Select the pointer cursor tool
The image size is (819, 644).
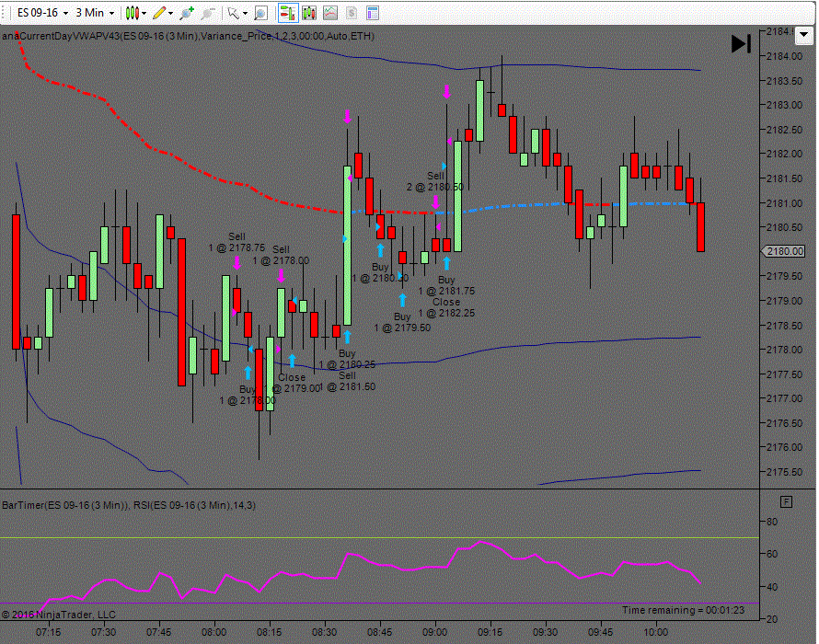(x=234, y=13)
